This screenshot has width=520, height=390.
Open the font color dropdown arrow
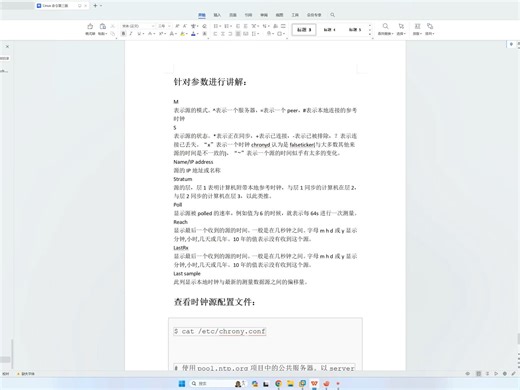[x=198, y=34]
